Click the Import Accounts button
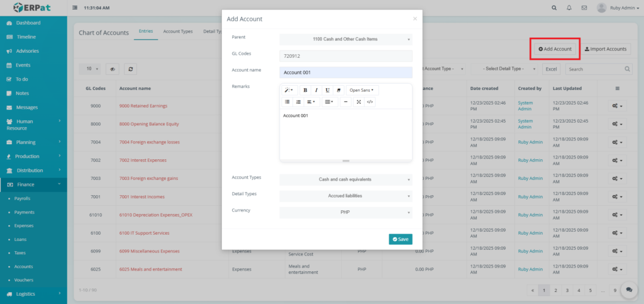 click(605, 48)
